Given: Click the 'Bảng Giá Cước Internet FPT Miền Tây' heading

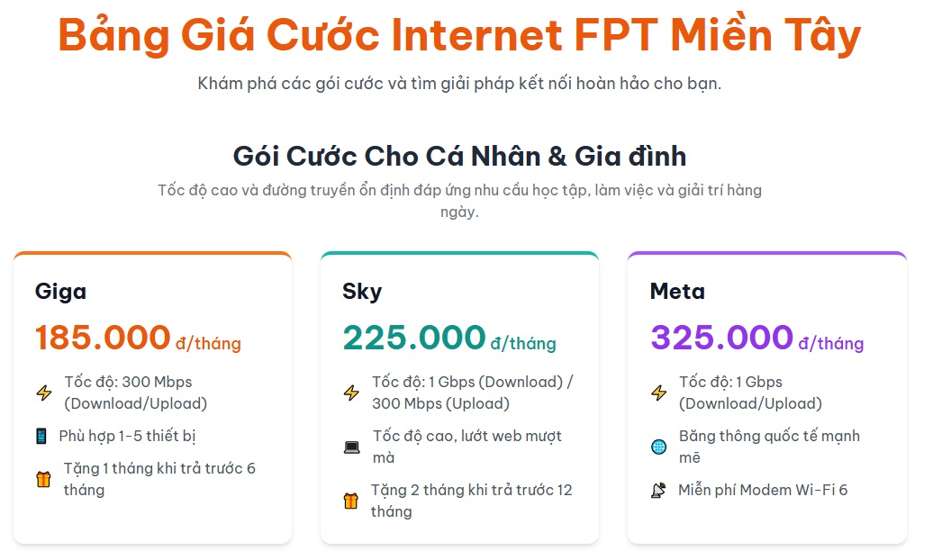Looking at the screenshot, I should coord(459,35).
